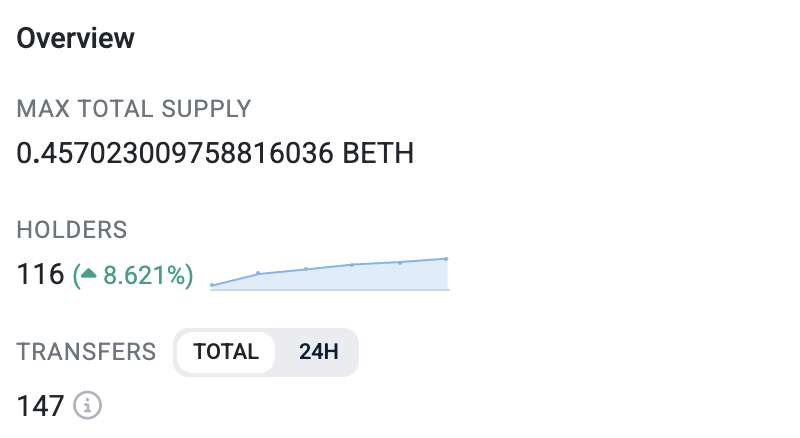Screen dimensions: 800x438
Task: Click the info icon beside 147 transfers
Action: 90,406
